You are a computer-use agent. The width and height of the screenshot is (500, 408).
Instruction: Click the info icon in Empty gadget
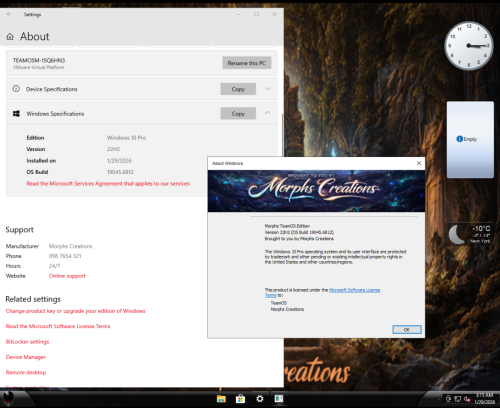tap(459, 139)
